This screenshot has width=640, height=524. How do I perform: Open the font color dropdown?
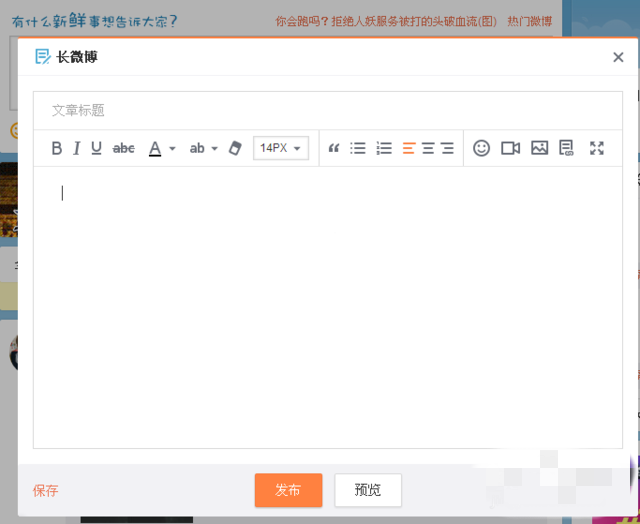point(161,148)
